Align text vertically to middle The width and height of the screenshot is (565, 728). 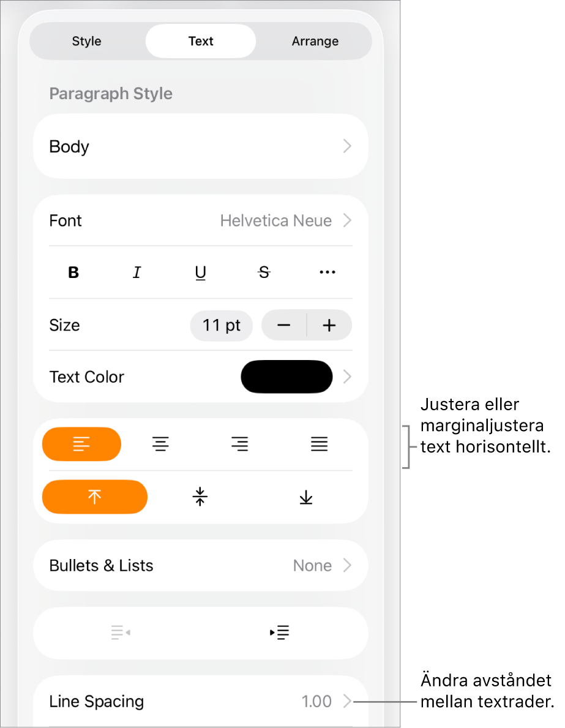(200, 497)
